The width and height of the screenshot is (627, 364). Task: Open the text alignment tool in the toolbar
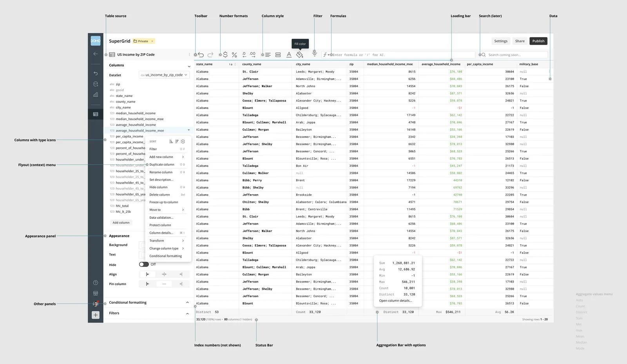point(268,55)
